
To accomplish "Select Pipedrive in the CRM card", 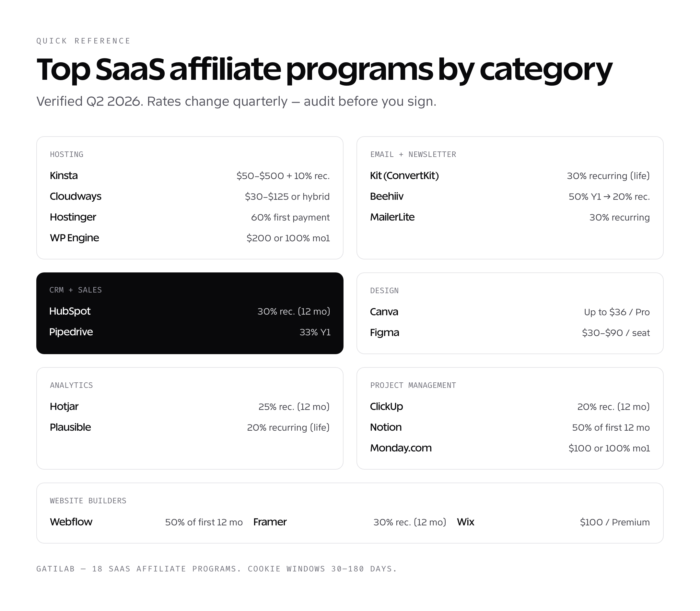I will 71,332.
